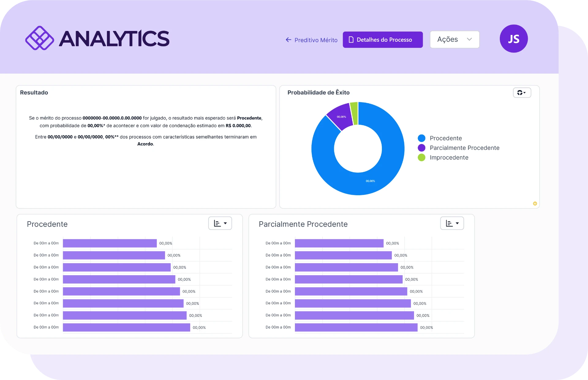588x380 pixels.
Task: Click the process number 0000000-00.0000.0.00.0000
Action: pos(112,118)
